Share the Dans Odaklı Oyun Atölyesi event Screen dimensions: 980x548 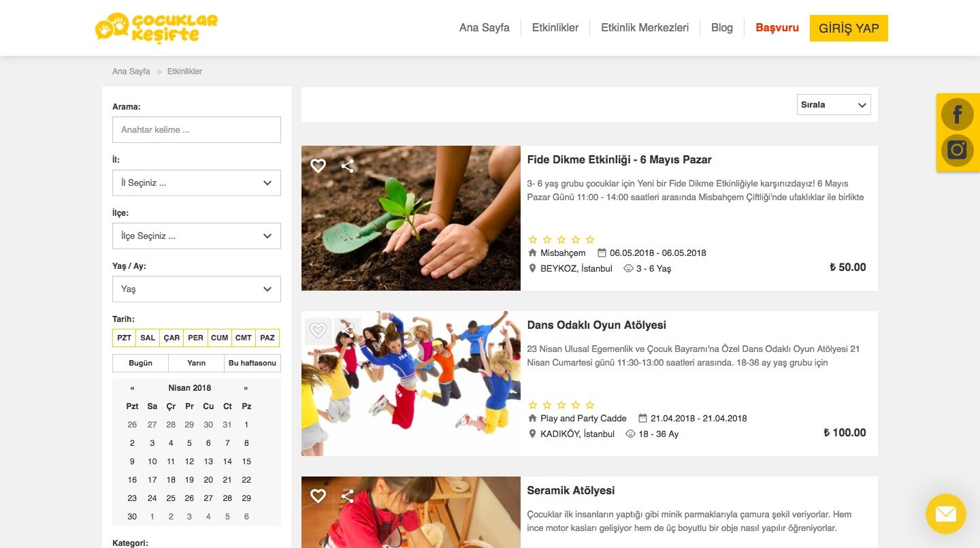coord(348,331)
